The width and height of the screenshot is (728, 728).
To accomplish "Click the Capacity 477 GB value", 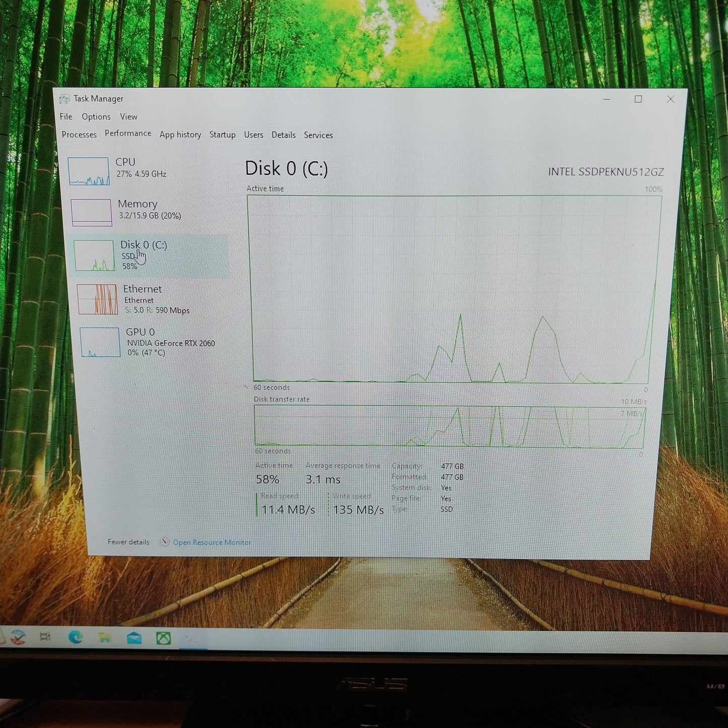I will pyautogui.click(x=452, y=467).
